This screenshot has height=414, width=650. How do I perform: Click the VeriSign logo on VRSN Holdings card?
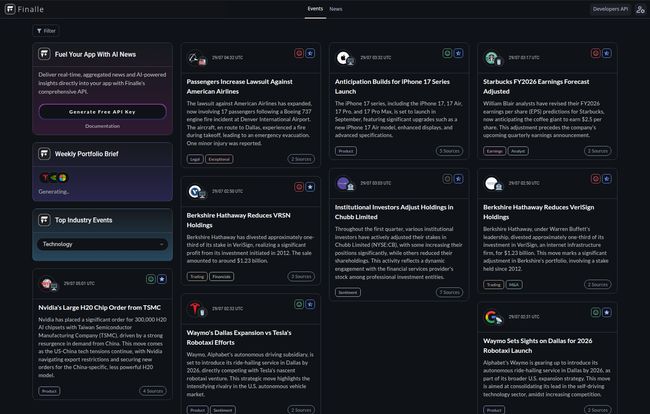[194, 191]
